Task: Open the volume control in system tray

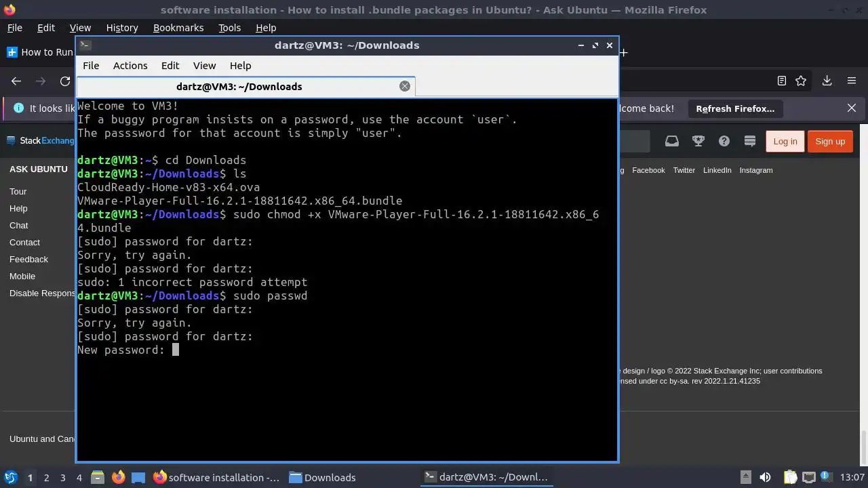Action: coord(765,477)
